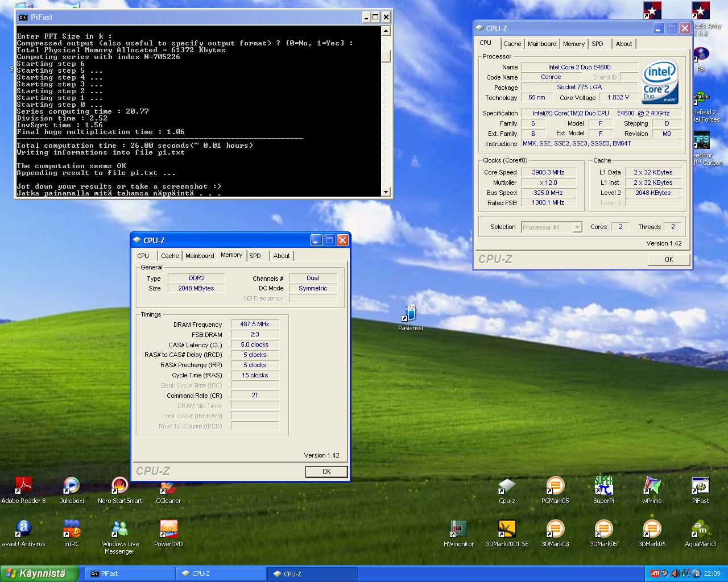Open the Käynnistä start button
Image resolution: width=728 pixels, height=582 pixels.
click(x=40, y=573)
